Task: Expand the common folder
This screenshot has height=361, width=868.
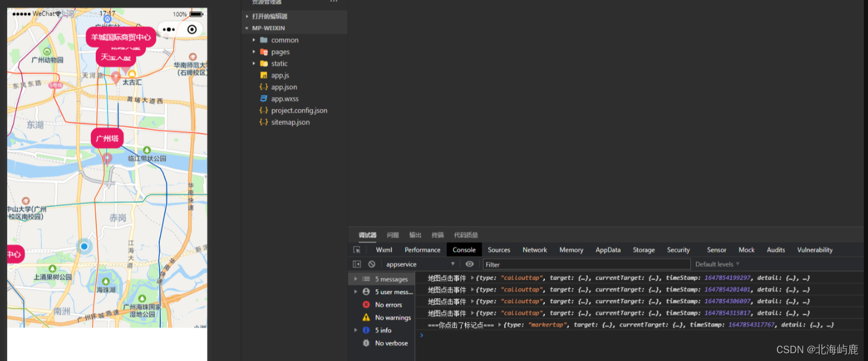Action: coord(254,40)
